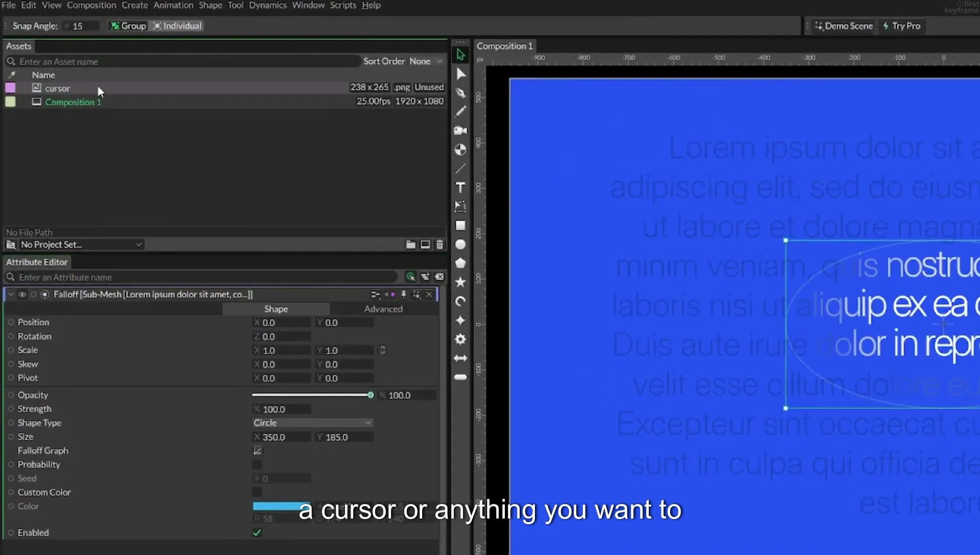Click the Try Pro button
The height and width of the screenshot is (555, 980).
(x=901, y=26)
